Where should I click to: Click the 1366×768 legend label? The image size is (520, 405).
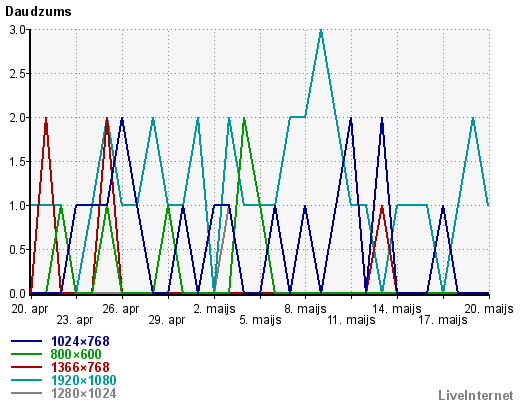coord(80,367)
